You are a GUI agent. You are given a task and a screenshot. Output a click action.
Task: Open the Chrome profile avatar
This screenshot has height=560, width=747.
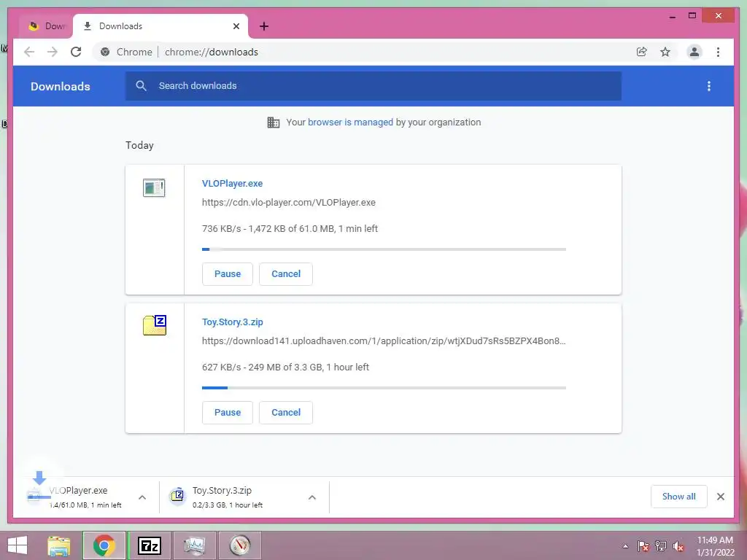coord(694,52)
